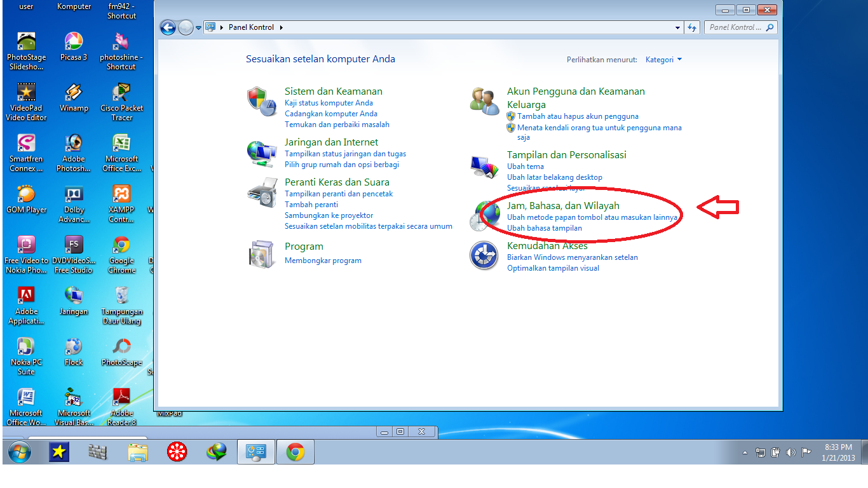Click Biarkan Windows menyarankan setelan
The height and width of the screenshot is (488, 868).
click(x=573, y=257)
